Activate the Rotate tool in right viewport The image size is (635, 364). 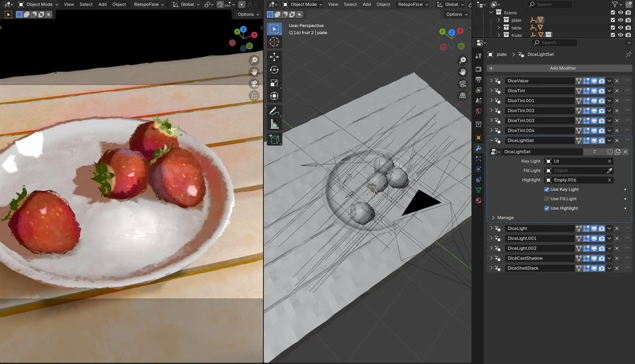point(274,70)
